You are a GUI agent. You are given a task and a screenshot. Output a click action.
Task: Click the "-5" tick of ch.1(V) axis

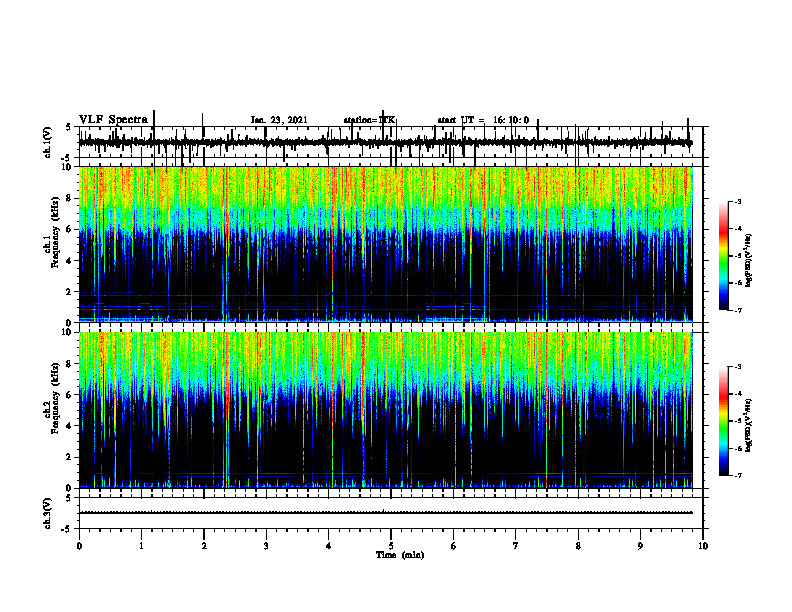tap(68, 158)
